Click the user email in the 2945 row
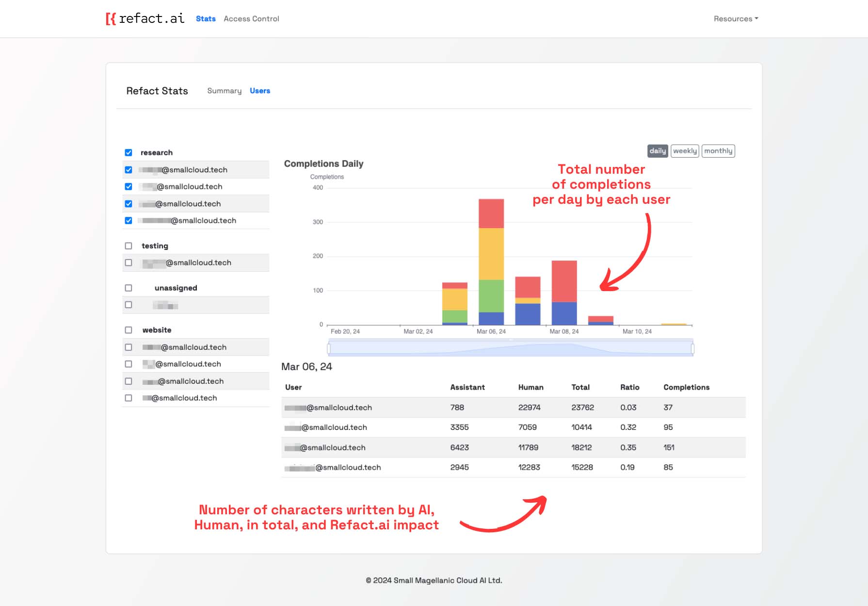Viewport: 868px width, 606px height. pyautogui.click(x=333, y=467)
